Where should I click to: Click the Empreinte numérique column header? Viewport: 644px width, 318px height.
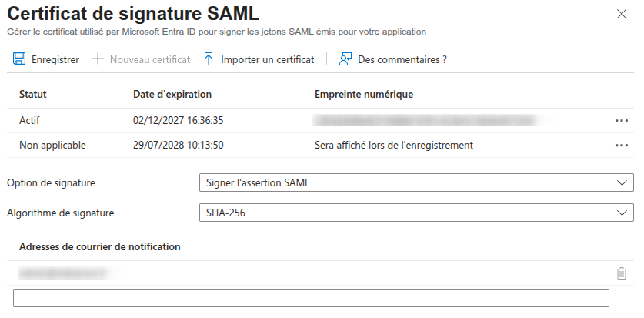click(364, 95)
